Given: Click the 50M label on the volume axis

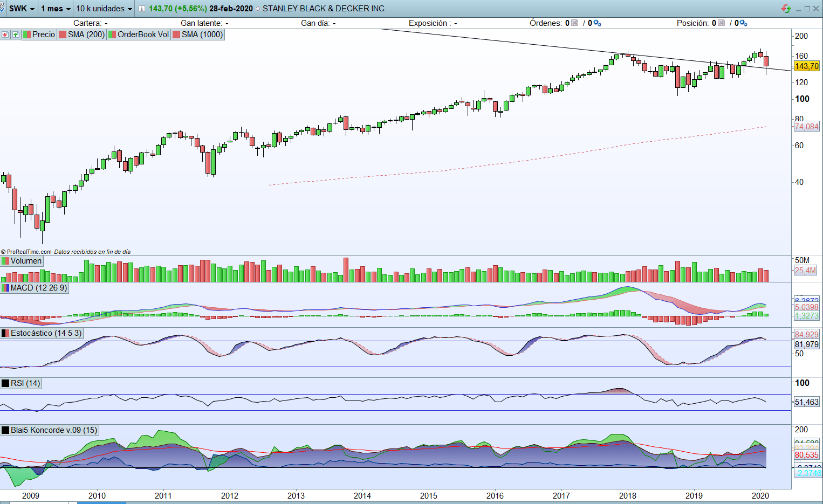Looking at the screenshot, I should pyautogui.click(x=802, y=260).
